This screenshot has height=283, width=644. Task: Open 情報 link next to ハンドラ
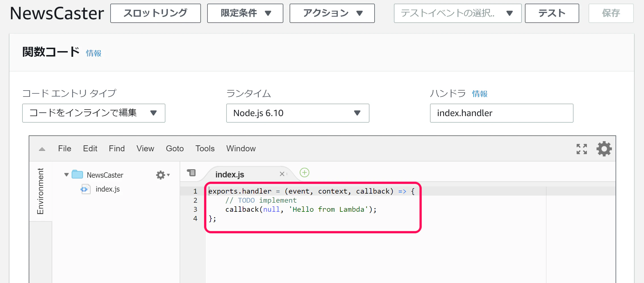[x=480, y=94]
